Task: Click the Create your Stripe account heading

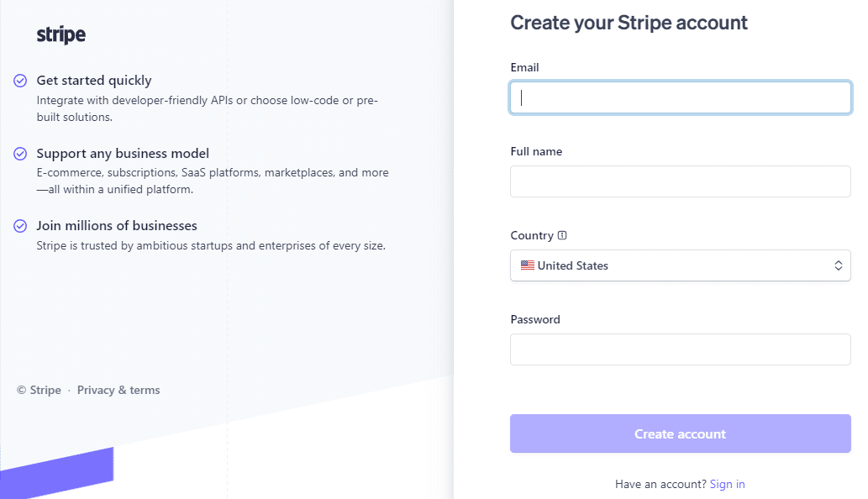Action: click(629, 22)
